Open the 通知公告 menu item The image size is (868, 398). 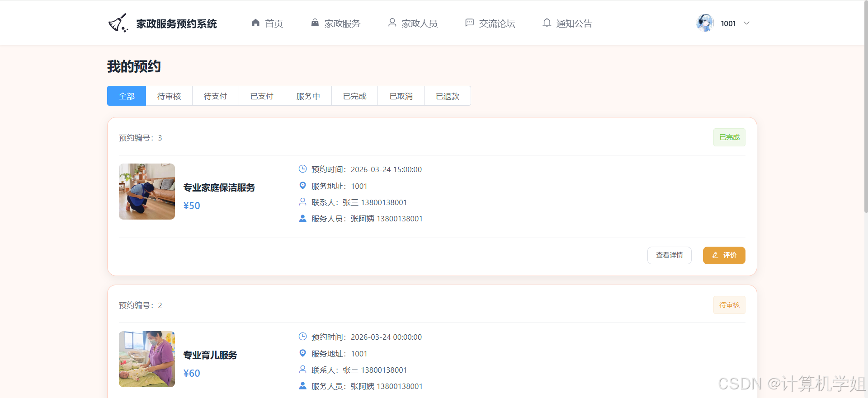click(x=567, y=23)
